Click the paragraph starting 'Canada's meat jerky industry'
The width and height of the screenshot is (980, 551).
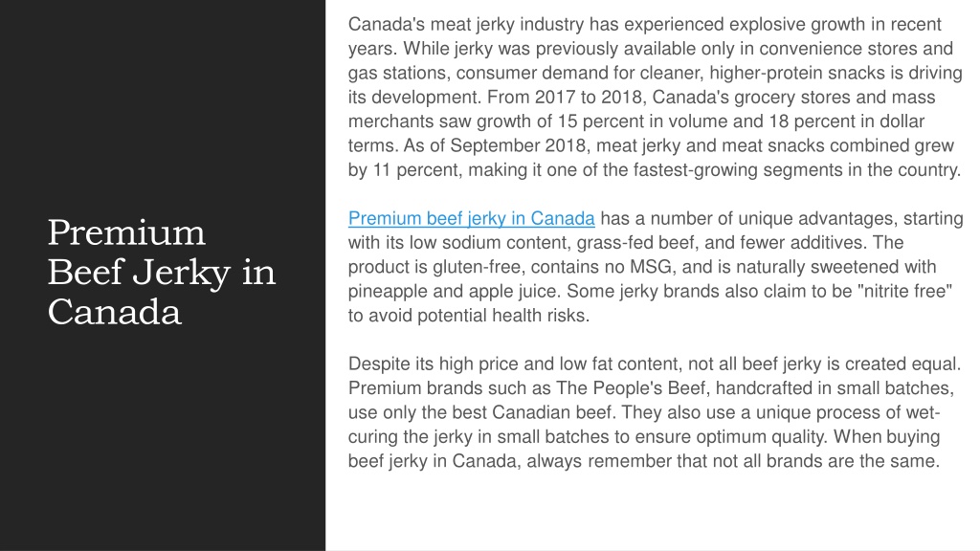pyautogui.click(x=655, y=97)
